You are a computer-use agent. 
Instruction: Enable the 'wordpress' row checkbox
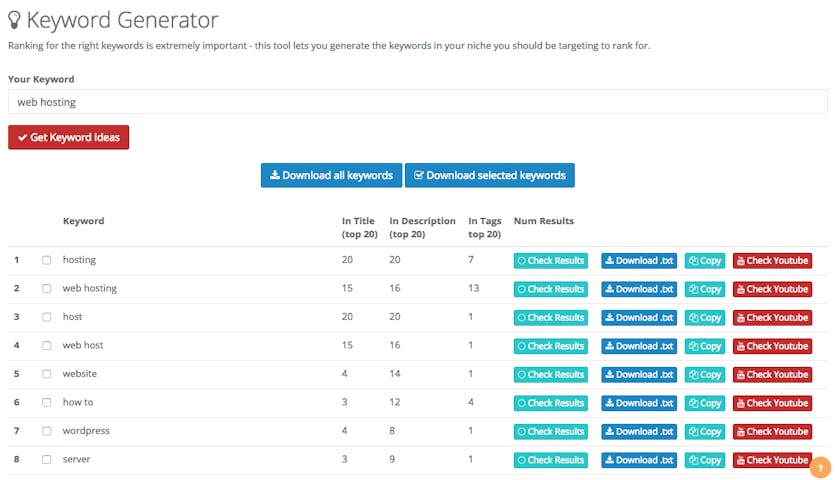click(x=47, y=432)
